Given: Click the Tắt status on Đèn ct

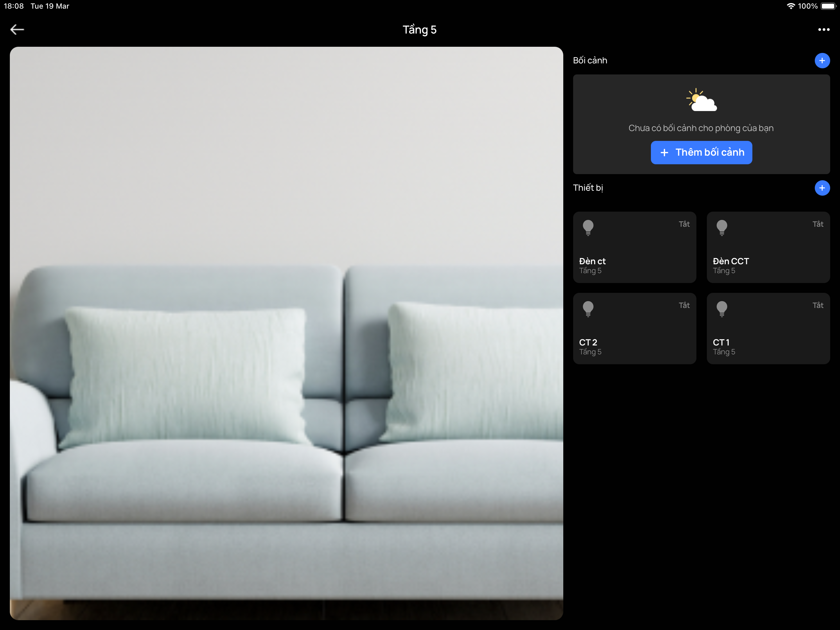Looking at the screenshot, I should [x=684, y=224].
